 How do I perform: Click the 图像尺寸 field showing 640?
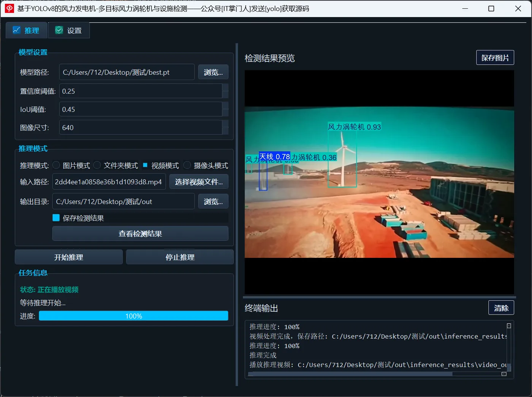tap(141, 127)
